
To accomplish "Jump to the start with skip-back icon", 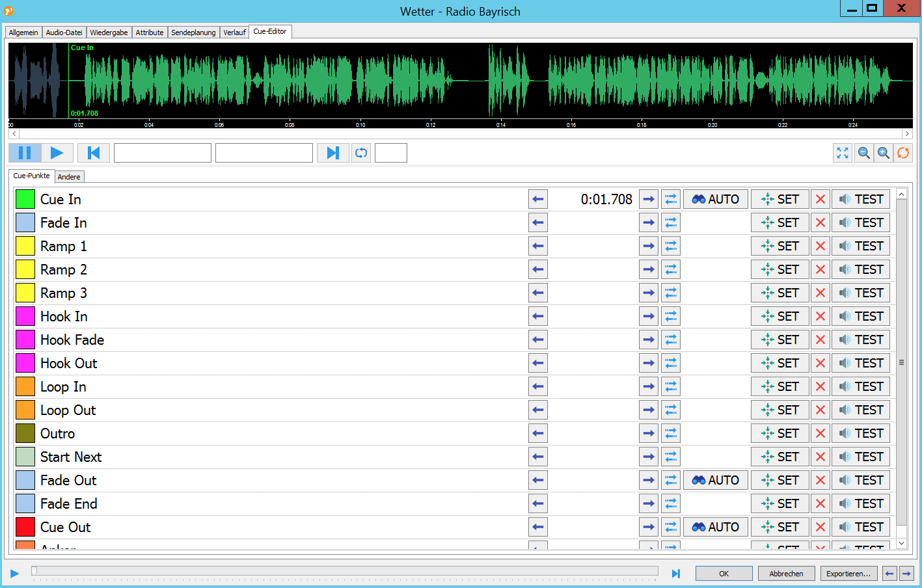I will coord(94,153).
